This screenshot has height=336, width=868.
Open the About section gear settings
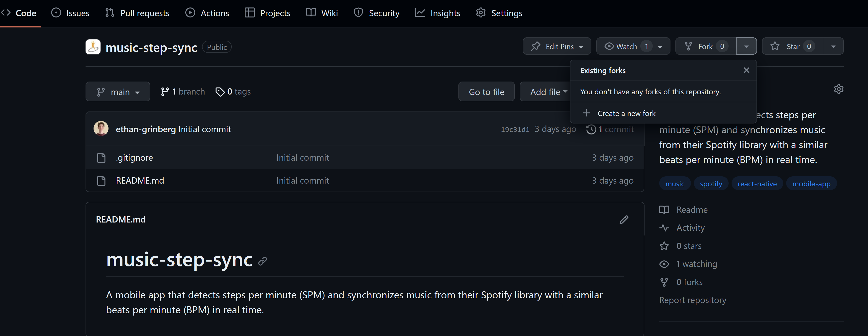pos(838,89)
